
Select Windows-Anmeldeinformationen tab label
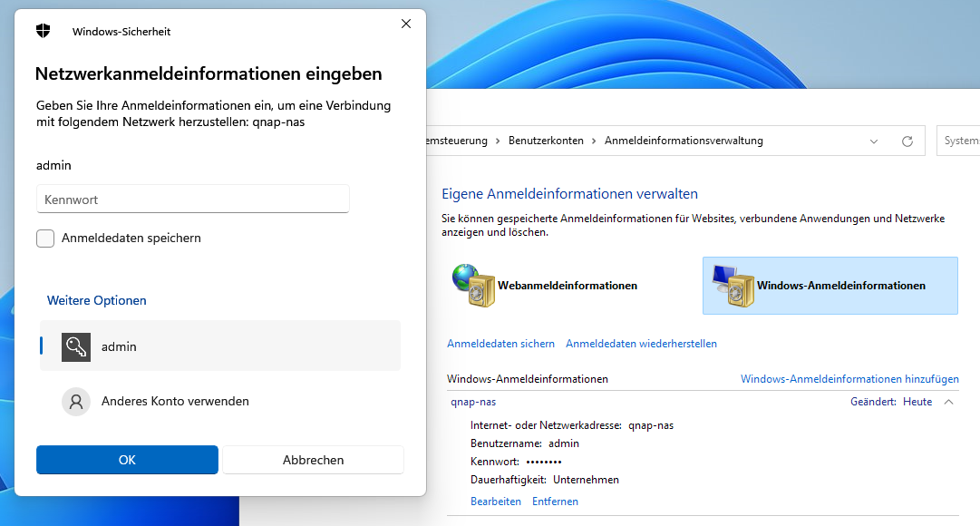(x=841, y=286)
